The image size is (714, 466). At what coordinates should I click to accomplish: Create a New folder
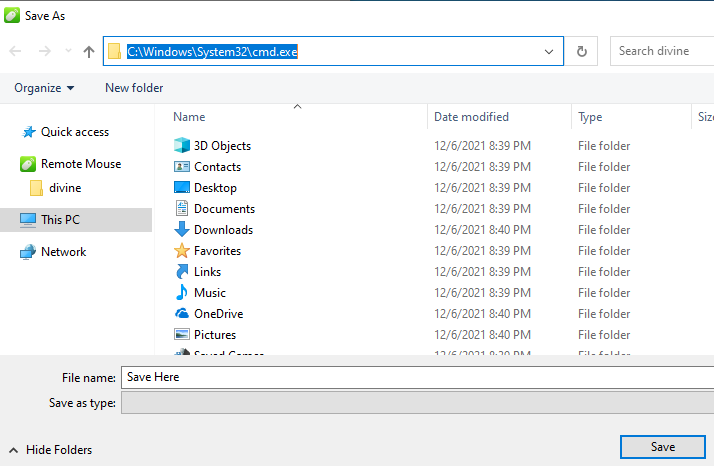click(x=134, y=88)
